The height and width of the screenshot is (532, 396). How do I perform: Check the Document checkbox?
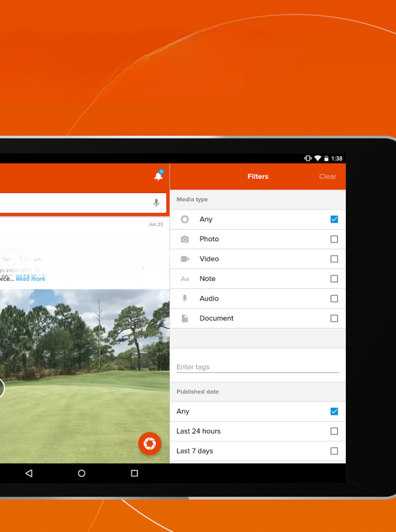334,318
